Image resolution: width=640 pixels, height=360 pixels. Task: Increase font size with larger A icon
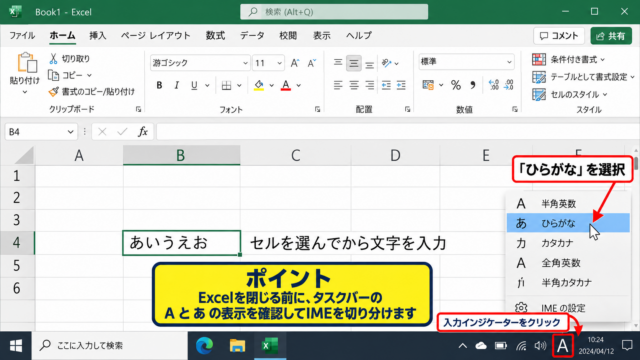295,63
